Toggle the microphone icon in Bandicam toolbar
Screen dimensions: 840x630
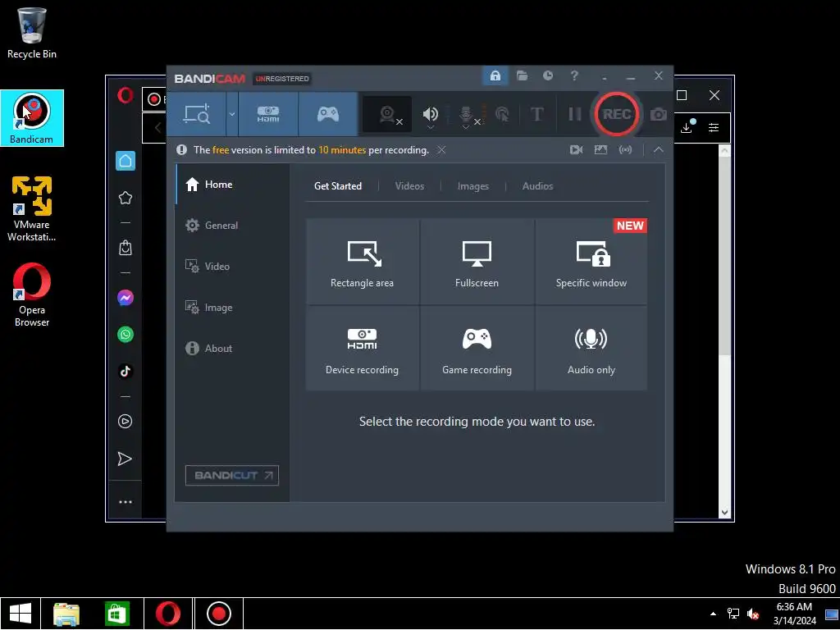pyautogui.click(x=466, y=115)
